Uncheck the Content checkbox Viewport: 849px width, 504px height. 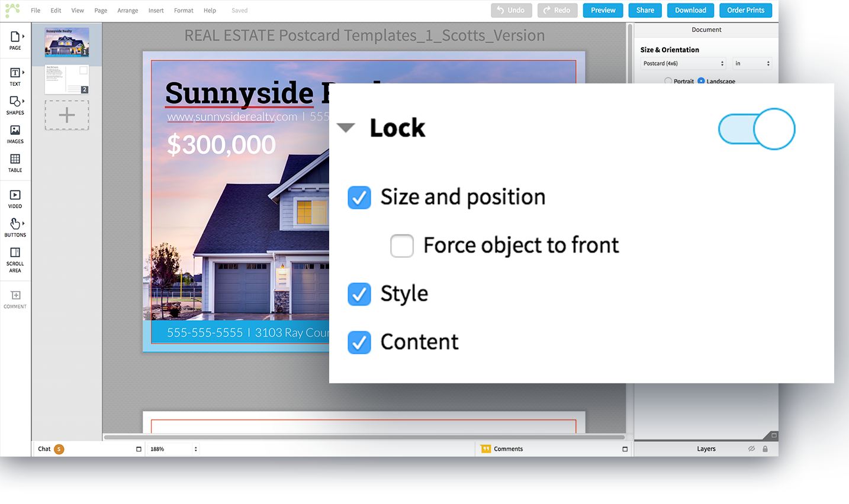pos(359,343)
